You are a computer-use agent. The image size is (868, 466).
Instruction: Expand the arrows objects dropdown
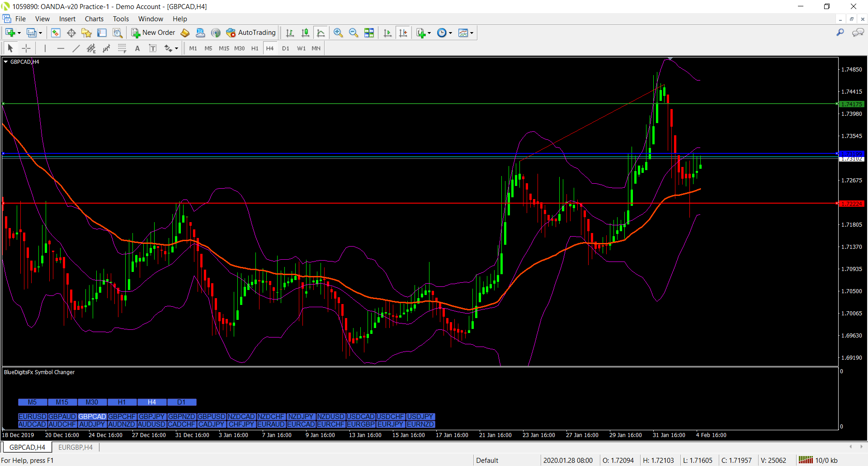176,48
